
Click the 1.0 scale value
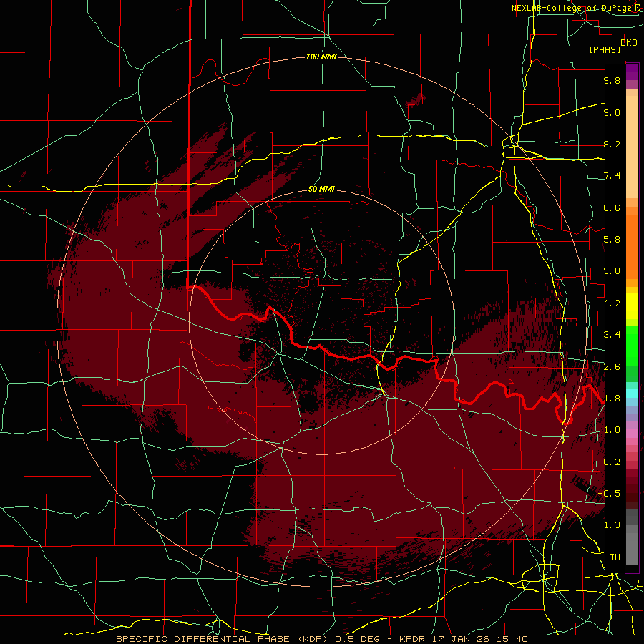[x=612, y=430]
